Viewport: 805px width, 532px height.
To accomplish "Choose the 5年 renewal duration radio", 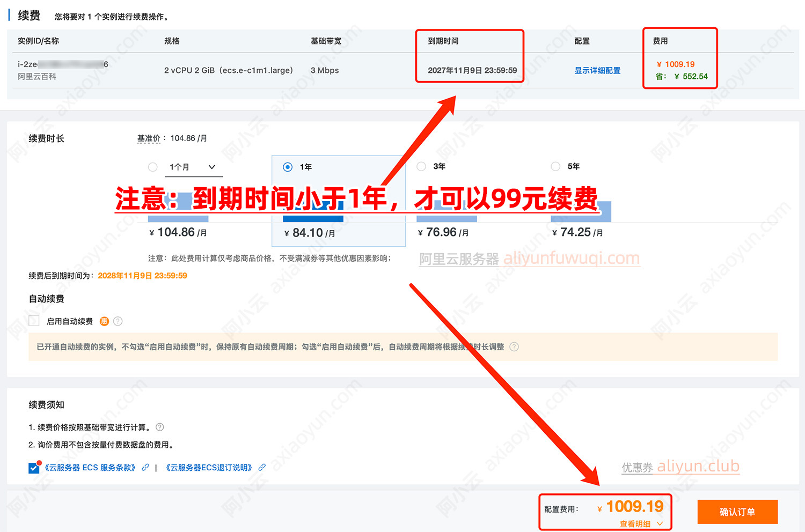I will [x=555, y=167].
